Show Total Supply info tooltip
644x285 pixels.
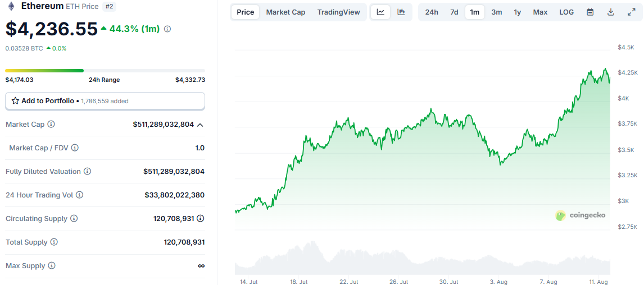pos(54,242)
